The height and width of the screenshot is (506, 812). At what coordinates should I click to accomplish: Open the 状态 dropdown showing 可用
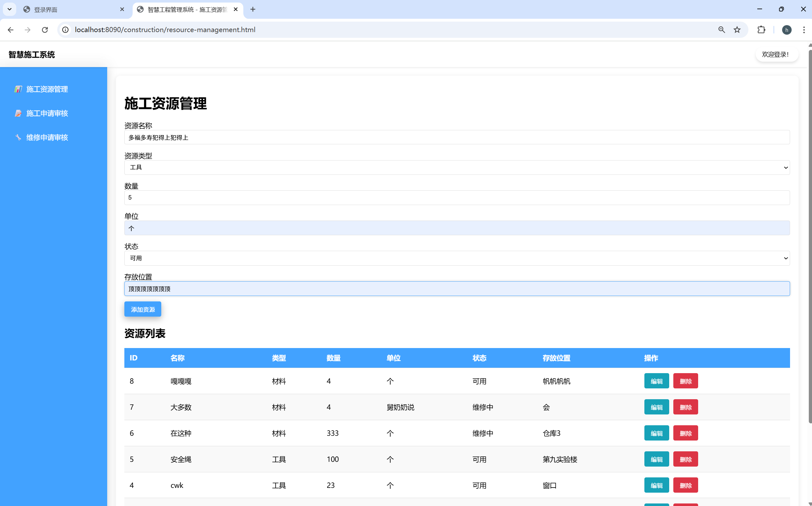(457, 258)
